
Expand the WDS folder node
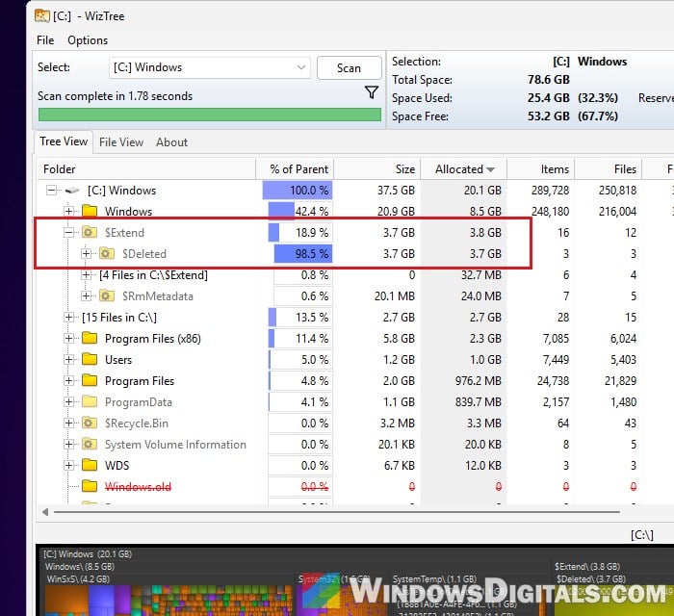pyautogui.click(x=68, y=465)
